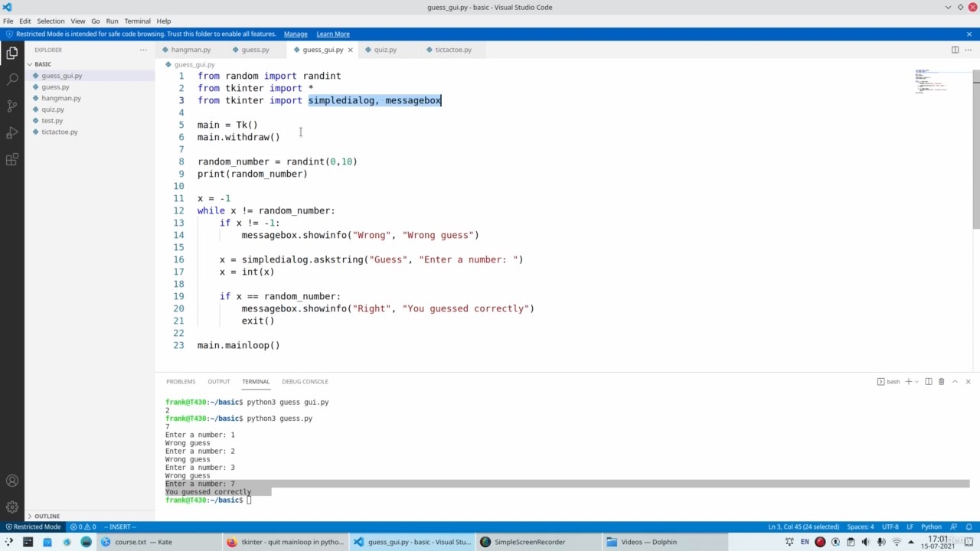The height and width of the screenshot is (551, 980).
Task: Open the Go menu
Action: 96,21
